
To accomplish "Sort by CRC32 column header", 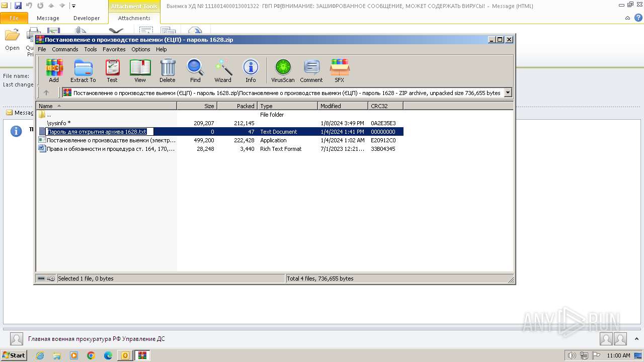I will 386,106.
